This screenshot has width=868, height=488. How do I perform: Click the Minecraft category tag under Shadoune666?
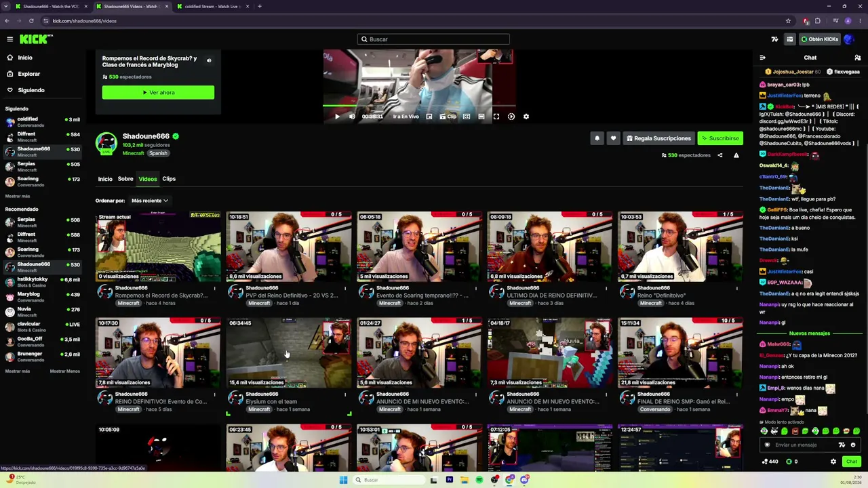pos(133,153)
